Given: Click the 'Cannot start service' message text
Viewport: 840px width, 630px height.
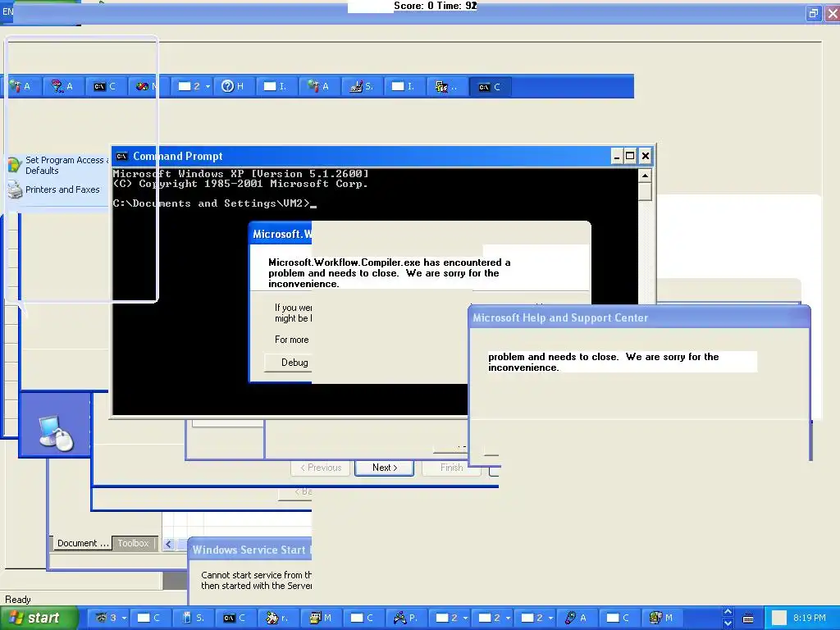Looking at the screenshot, I should tap(256, 580).
